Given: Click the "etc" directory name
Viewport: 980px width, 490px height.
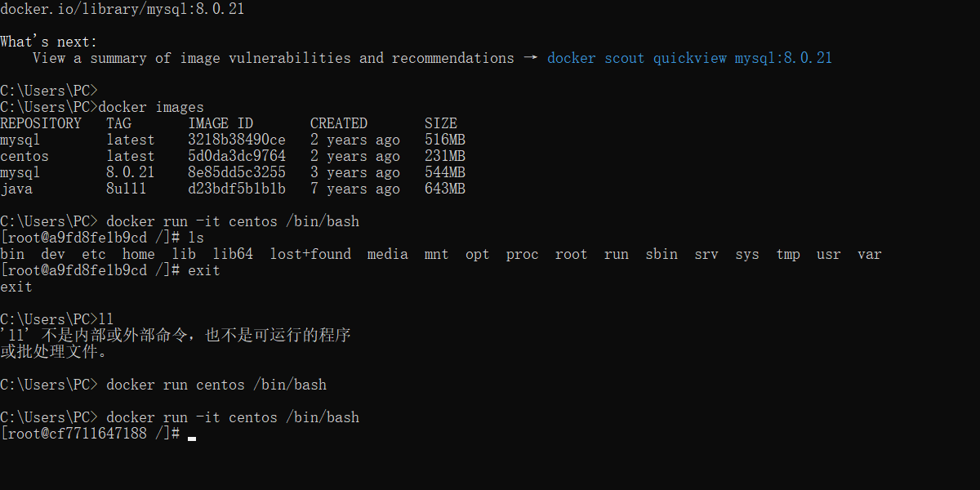Looking at the screenshot, I should (x=94, y=254).
